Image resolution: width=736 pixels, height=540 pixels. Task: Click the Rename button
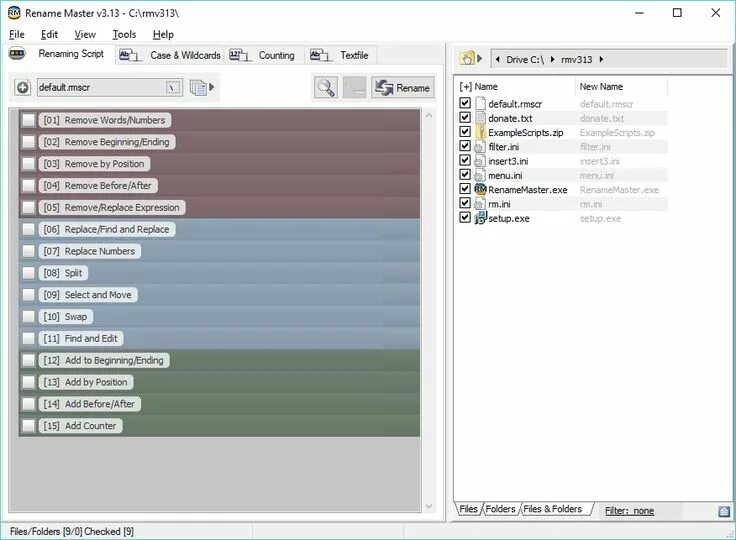tap(403, 87)
